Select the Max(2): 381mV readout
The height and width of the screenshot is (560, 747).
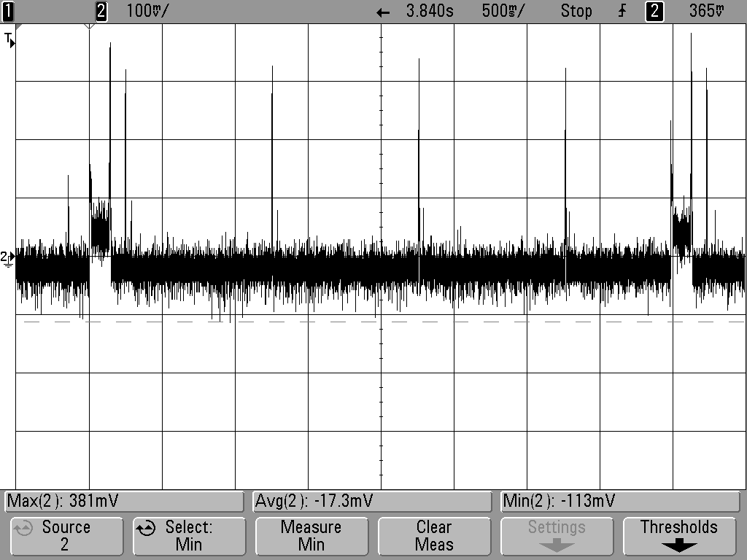pos(124,501)
